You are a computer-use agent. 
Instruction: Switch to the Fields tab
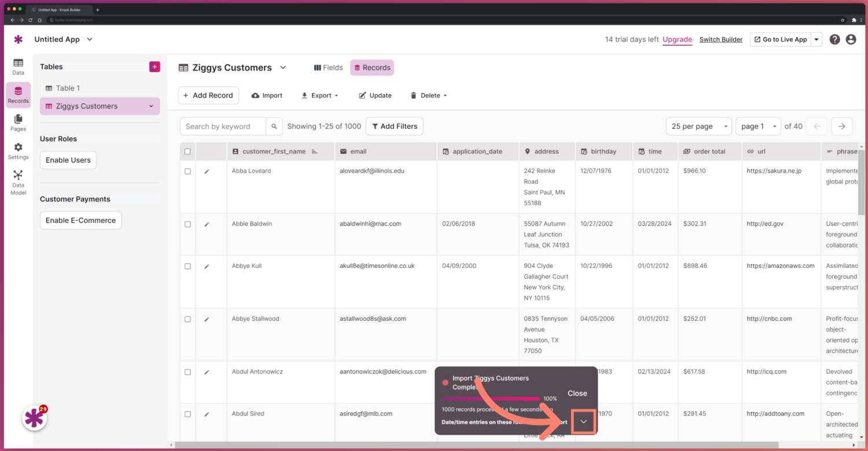click(x=328, y=68)
